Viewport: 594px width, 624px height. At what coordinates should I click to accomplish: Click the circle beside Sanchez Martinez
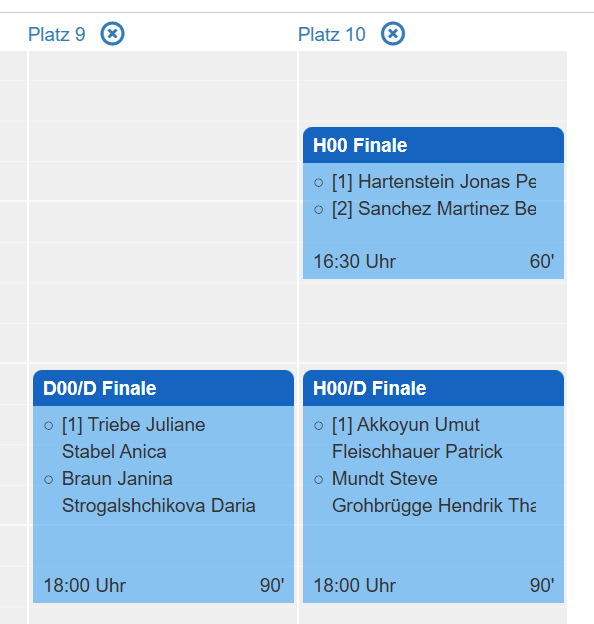pyautogui.click(x=318, y=210)
